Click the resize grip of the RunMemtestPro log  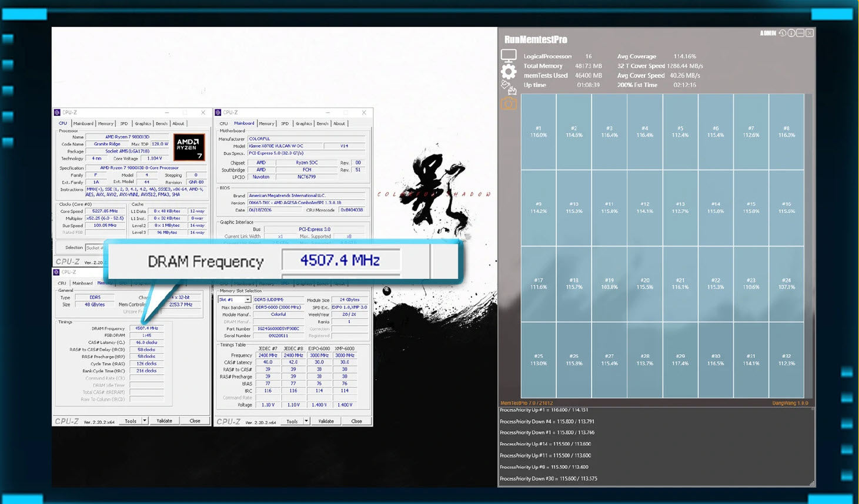click(x=812, y=483)
